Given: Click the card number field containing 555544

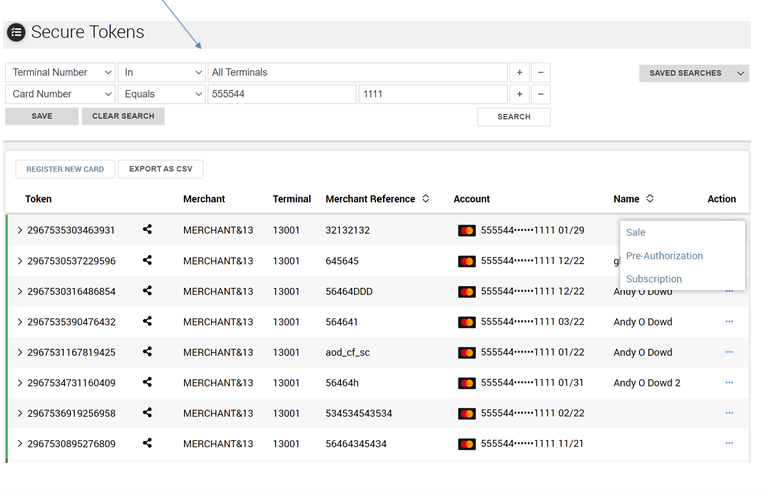Looking at the screenshot, I should (x=281, y=94).
